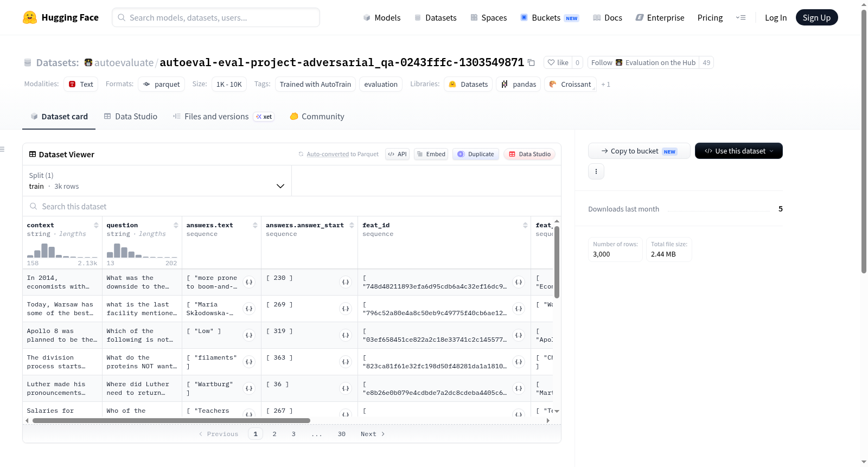
Task: Show the +1 more libraries
Action: pyautogui.click(x=605, y=85)
